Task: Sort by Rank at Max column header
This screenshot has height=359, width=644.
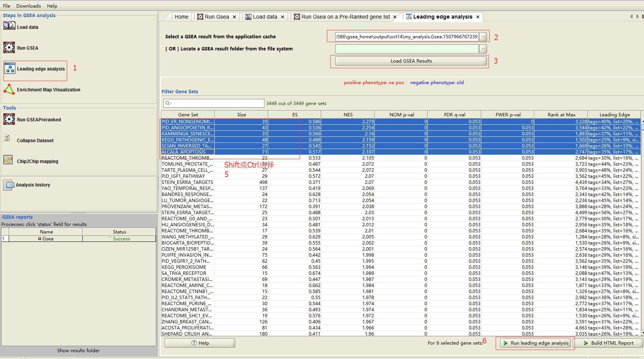Action: tap(561, 114)
